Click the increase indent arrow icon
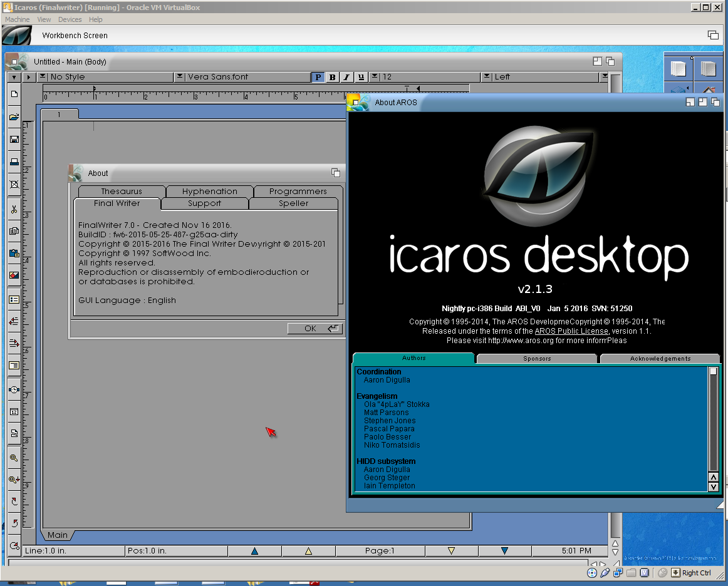 14,343
